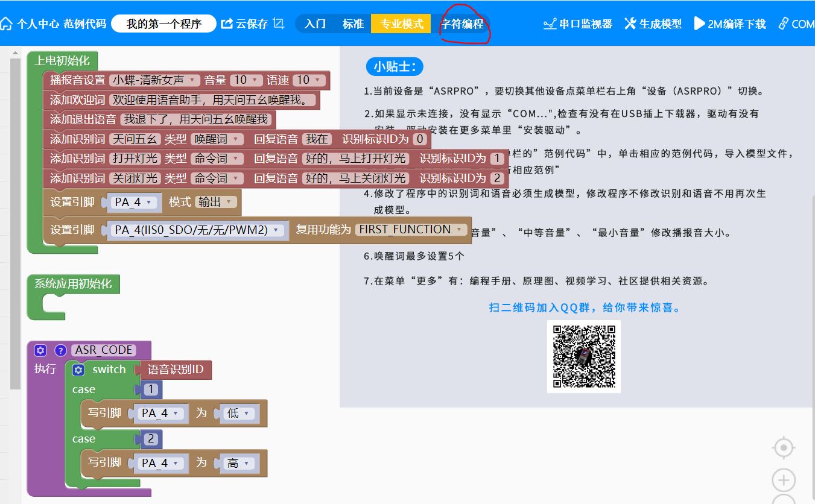Click the question mark on ASR_CODE block
815x504 pixels.
click(60, 350)
